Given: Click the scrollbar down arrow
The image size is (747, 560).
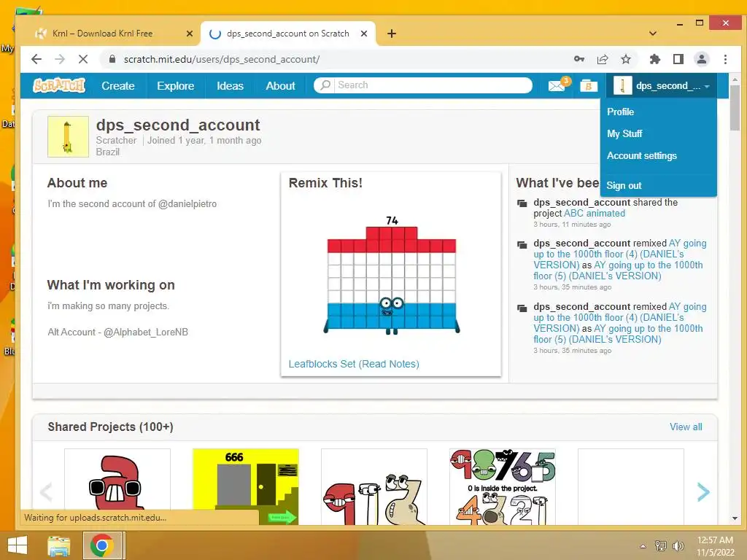Looking at the screenshot, I should 735,518.
